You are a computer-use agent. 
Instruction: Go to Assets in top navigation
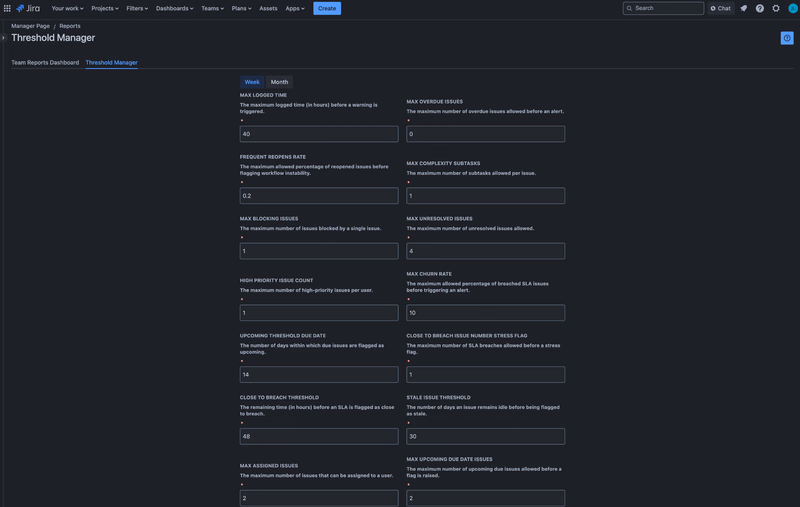click(x=268, y=8)
